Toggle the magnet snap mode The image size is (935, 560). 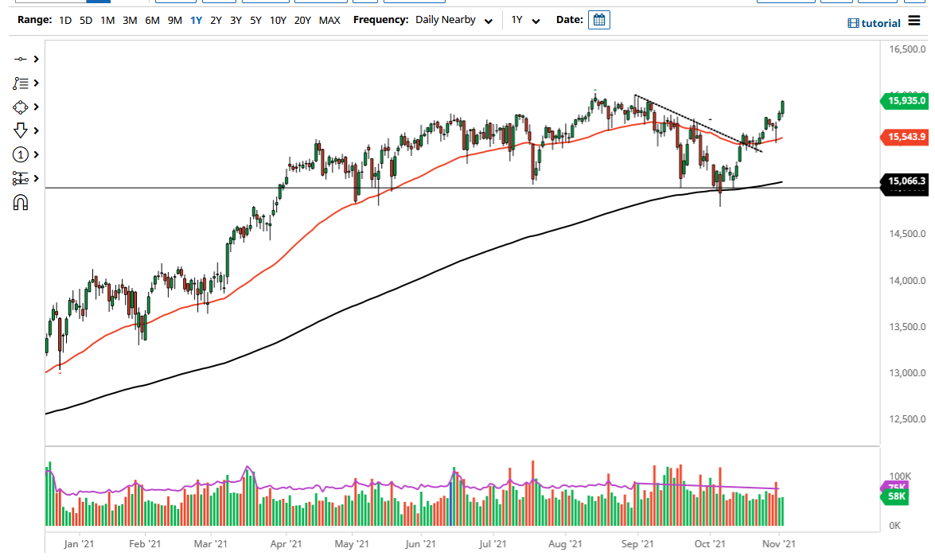tap(20, 202)
